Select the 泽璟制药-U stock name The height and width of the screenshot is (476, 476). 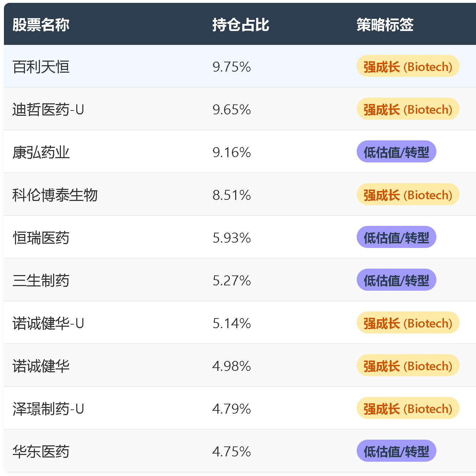tap(48, 409)
